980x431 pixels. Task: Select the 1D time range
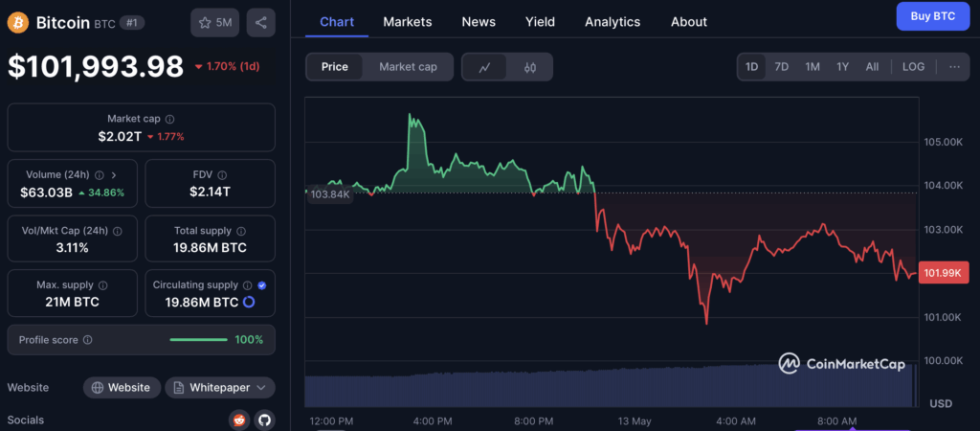(752, 67)
